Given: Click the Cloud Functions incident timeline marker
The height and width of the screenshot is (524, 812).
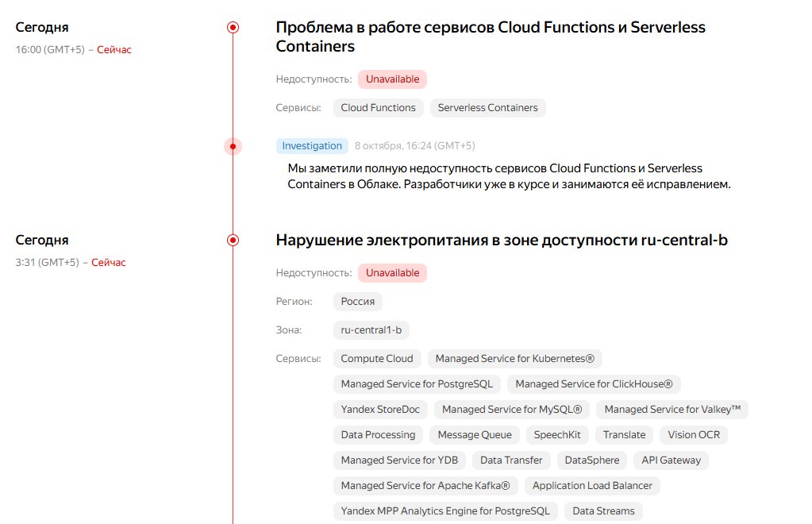Looking at the screenshot, I should [x=233, y=28].
